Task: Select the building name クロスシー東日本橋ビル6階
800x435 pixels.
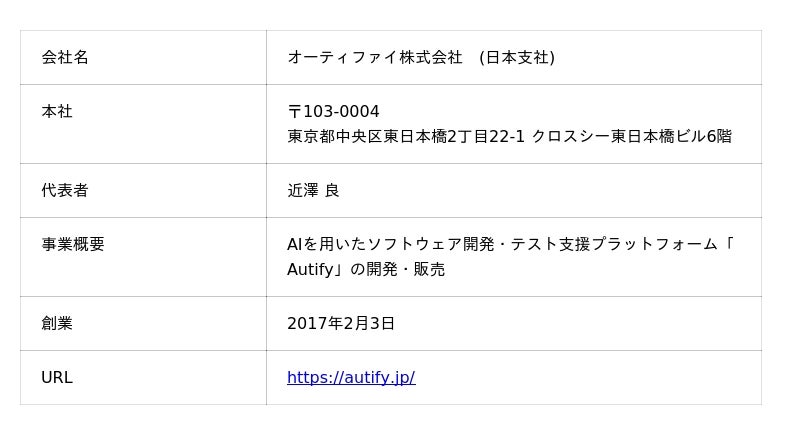Action: click(632, 137)
